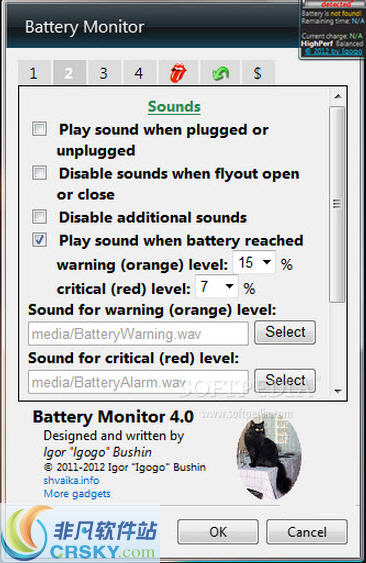Click the 2012 by Igogo gadget link
Image resolution: width=366 pixels, height=563 pixels.
[x=333, y=51]
